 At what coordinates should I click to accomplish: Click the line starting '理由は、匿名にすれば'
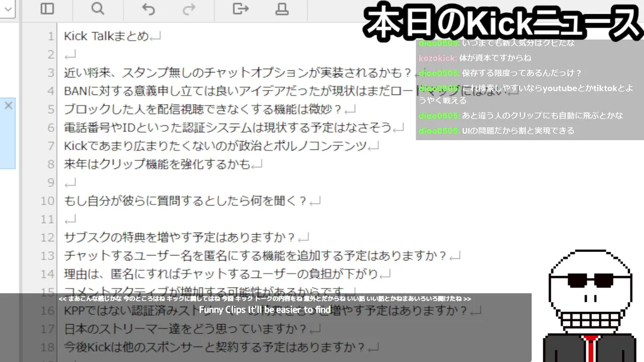[221, 274]
